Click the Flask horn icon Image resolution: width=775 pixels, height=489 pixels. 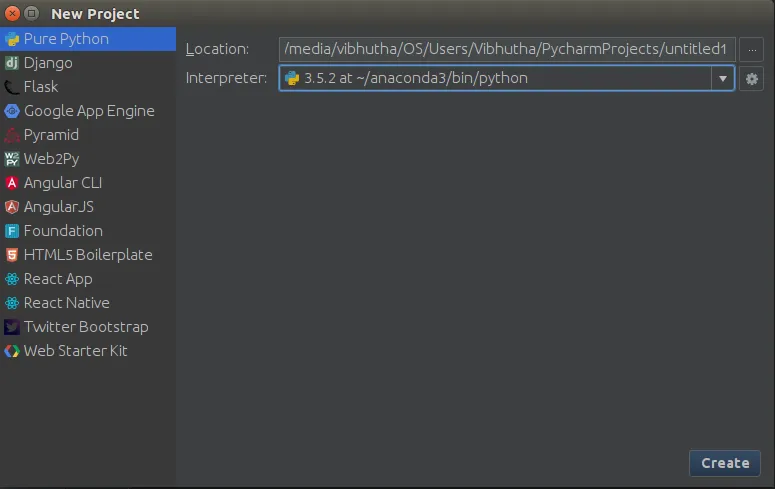click(x=12, y=87)
